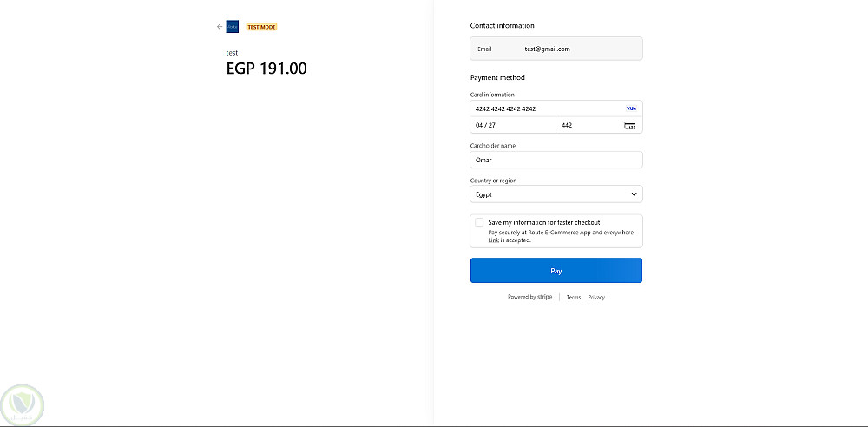The image size is (868, 427).
Task: Tick the save my information checkbox
Action: [479, 222]
